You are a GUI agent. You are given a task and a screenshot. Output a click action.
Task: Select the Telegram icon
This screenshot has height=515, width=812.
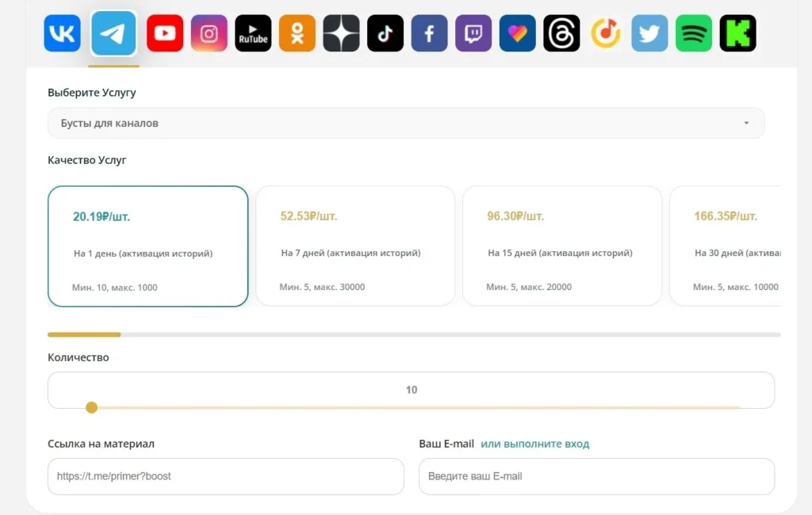113,33
